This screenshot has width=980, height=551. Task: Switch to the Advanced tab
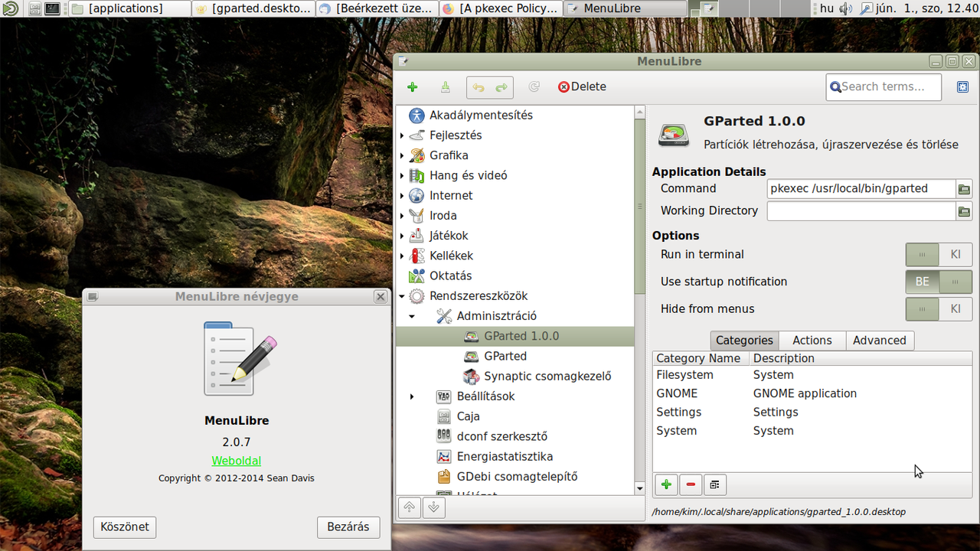pyautogui.click(x=880, y=341)
